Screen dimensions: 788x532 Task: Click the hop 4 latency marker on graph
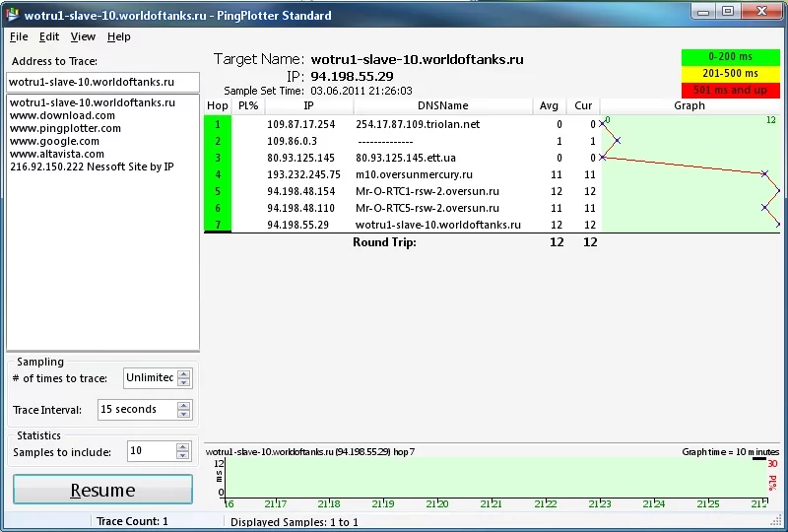(x=764, y=174)
